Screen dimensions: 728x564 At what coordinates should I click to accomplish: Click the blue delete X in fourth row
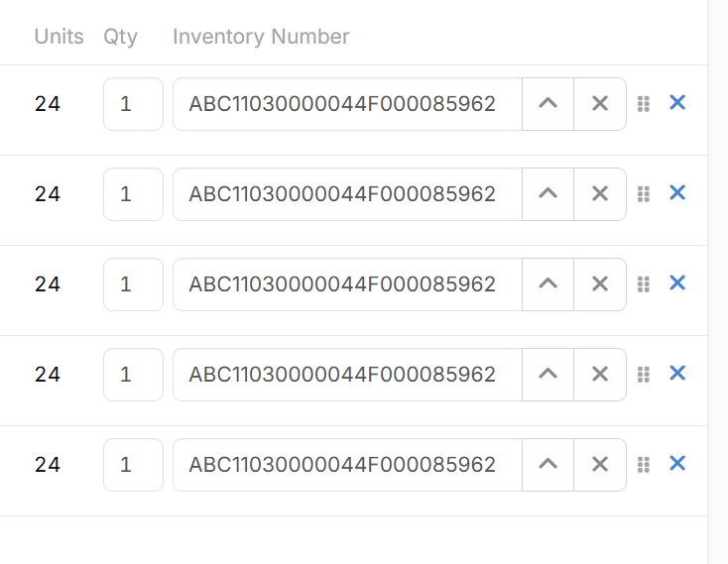click(677, 374)
